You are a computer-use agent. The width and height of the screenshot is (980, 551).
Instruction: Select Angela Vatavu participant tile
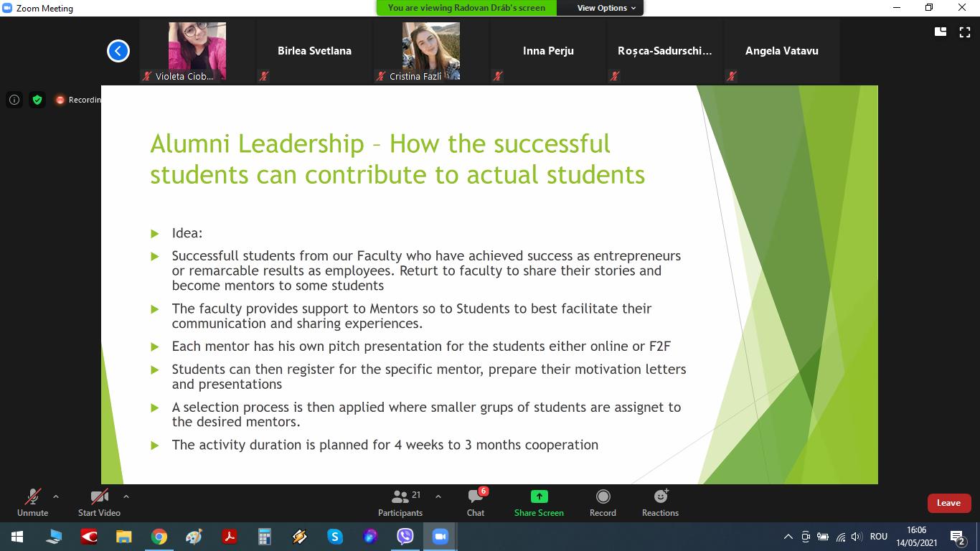[x=782, y=51]
